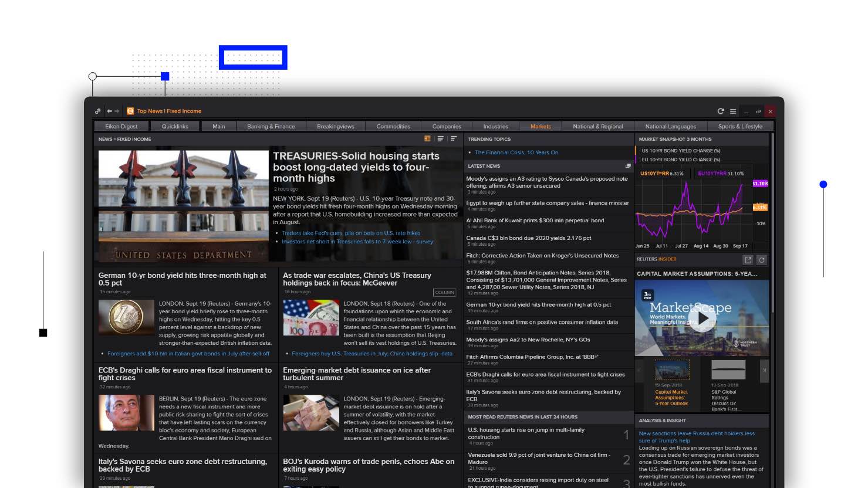Screen dimensions: 868x488
Task: Select the Markets tab
Action: (541, 126)
